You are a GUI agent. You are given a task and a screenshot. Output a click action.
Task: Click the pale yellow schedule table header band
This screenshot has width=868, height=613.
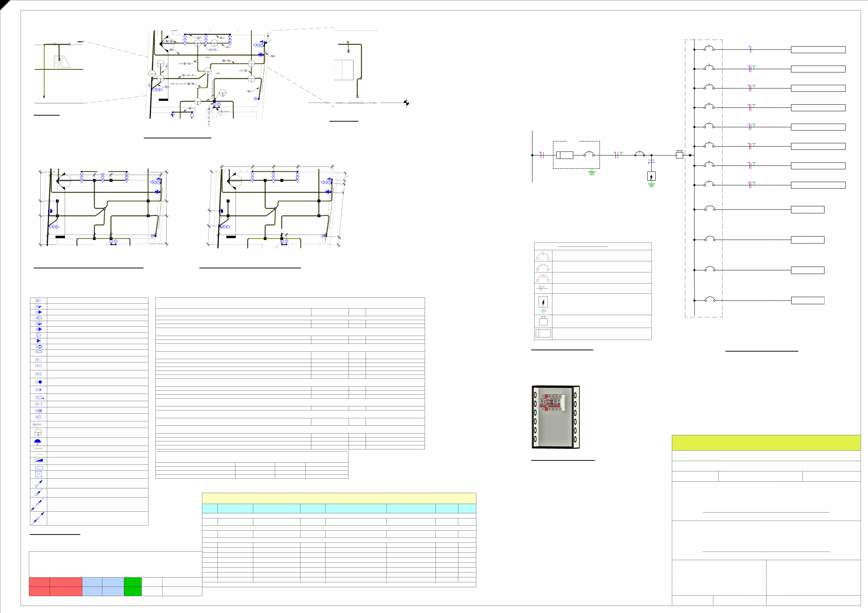click(339, 498)
